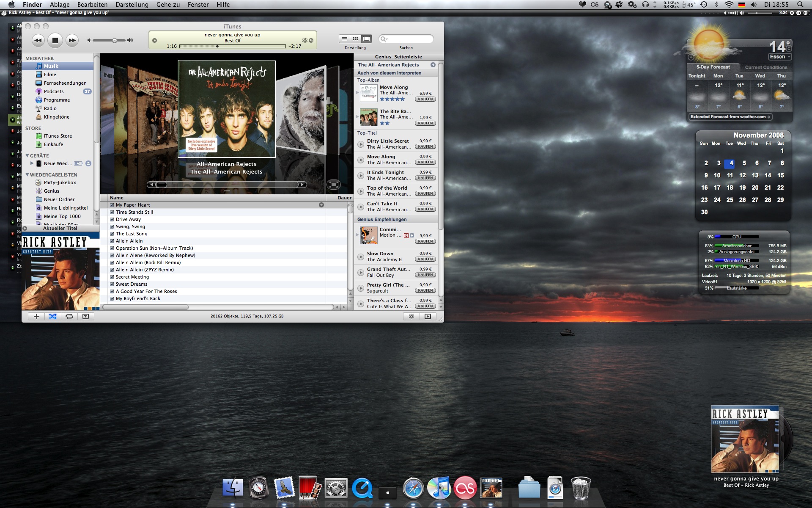Uncheck the Swing, Swing song
This screenshot has height=508, width=812.
112,226
